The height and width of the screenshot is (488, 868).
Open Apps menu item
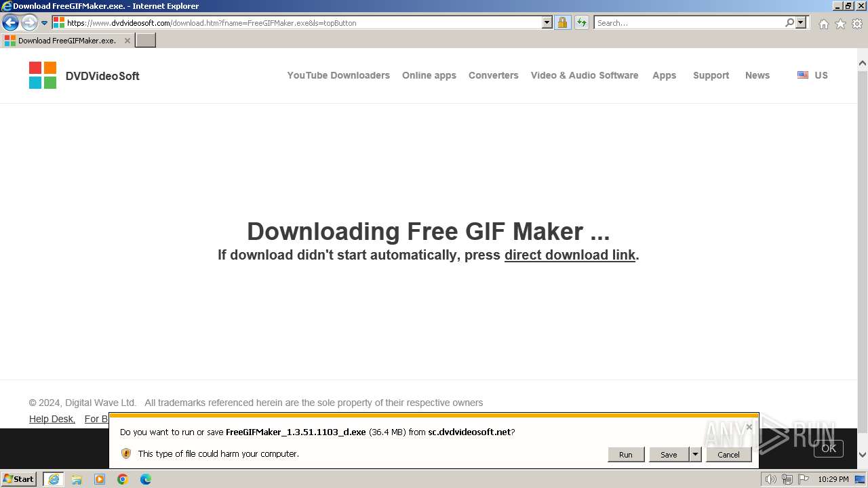665,75
